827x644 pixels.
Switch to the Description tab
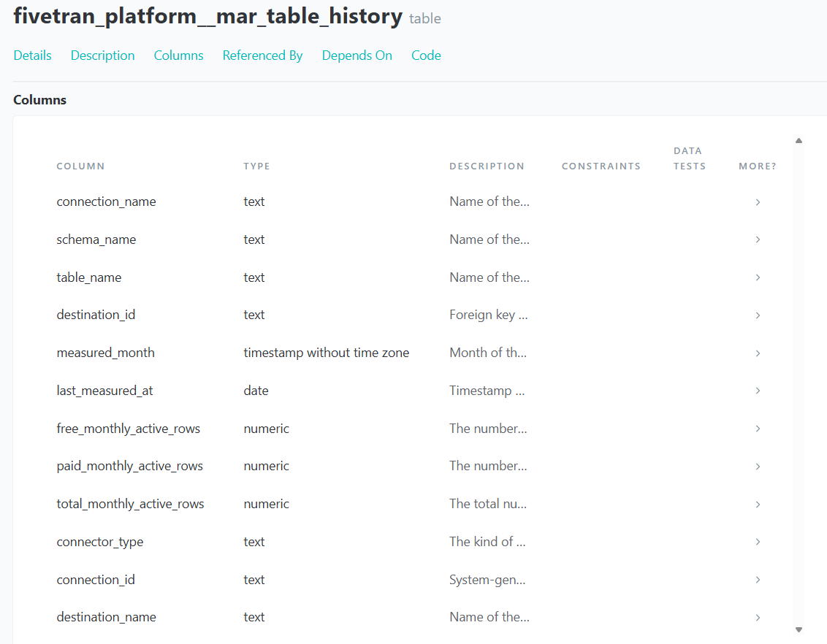tap(102, 55)
